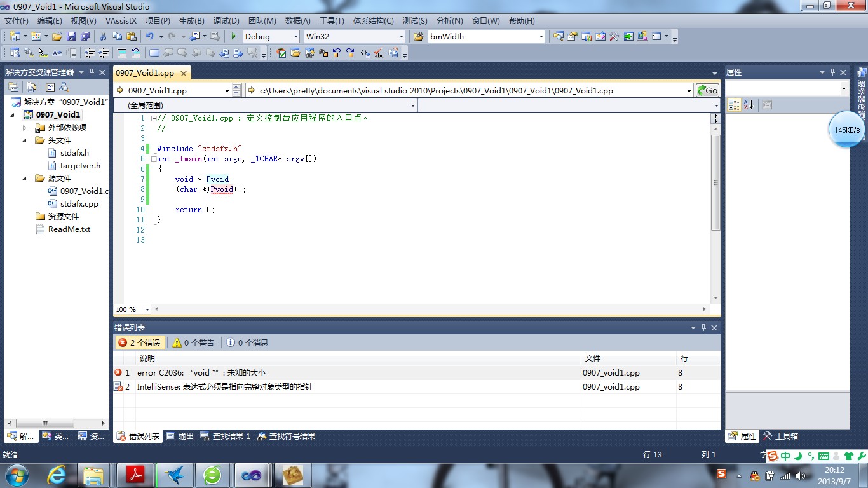Click the Paste clipboard icon
This screenshot has width=868, height=488.
click(x=132, y=37)
